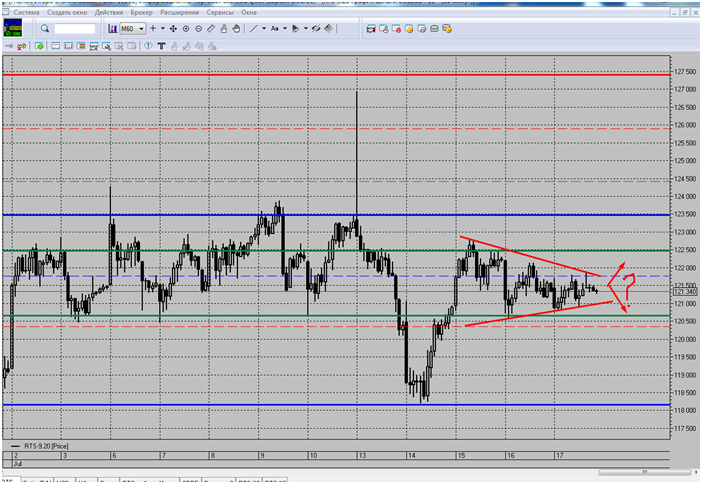Click date 17 on the time axis
The image size is (702, 484).
(x=560, y=456)
